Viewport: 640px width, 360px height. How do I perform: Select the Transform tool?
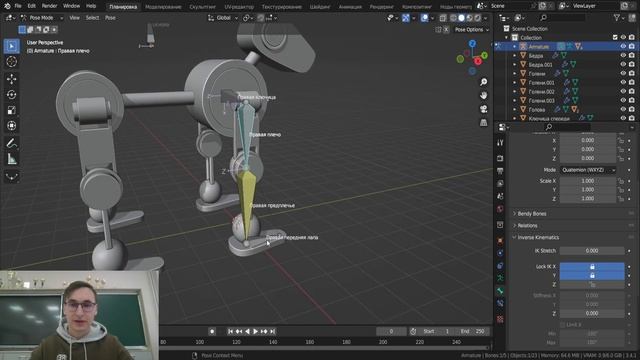pos(11,126)
